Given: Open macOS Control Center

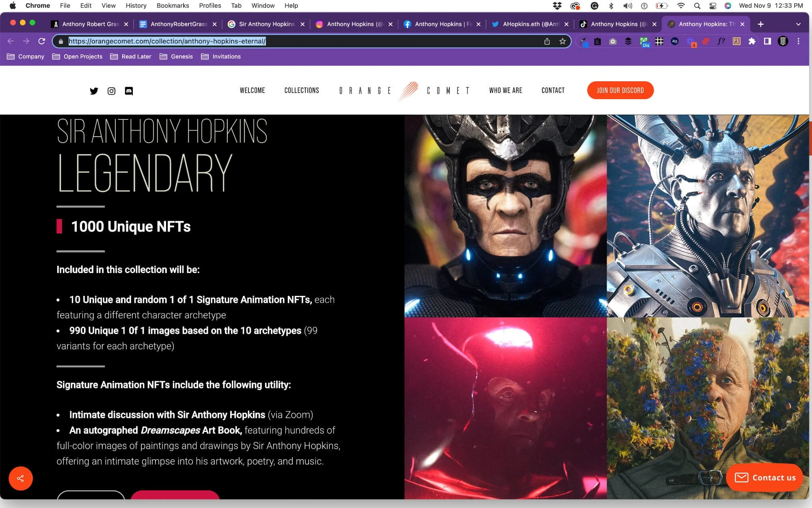Looking at the screenshot, I should pos(713,6).
